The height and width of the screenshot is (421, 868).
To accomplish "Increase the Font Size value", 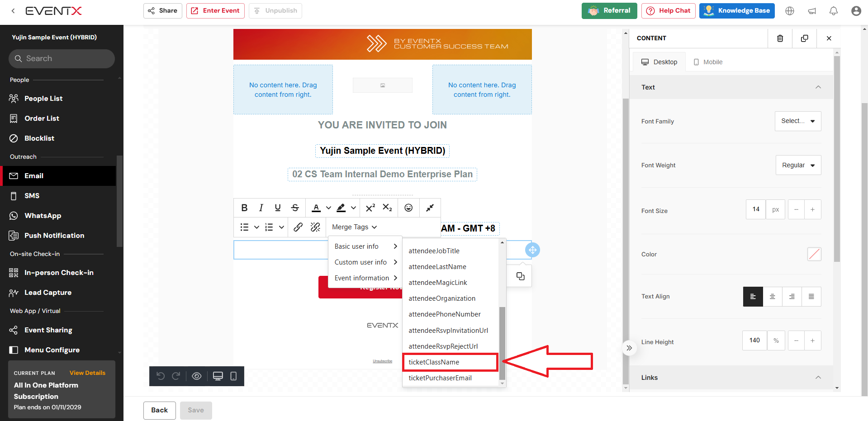I will point(813,209).
